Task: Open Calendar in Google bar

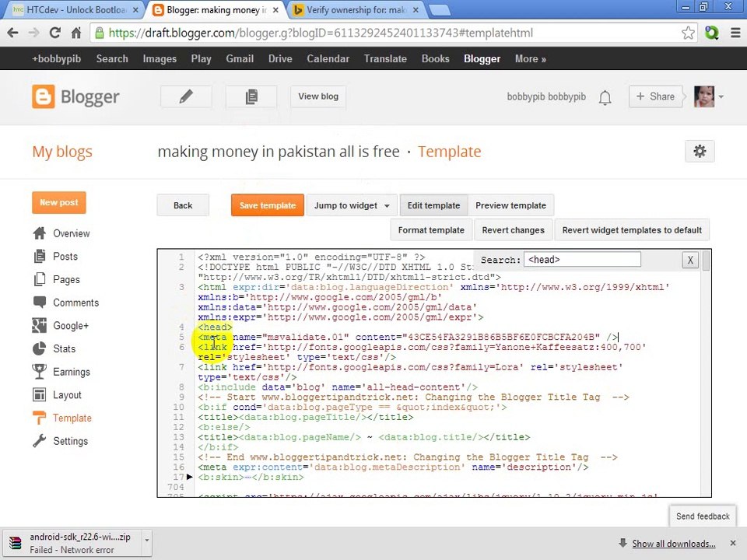Action: [x=328, y=58]
